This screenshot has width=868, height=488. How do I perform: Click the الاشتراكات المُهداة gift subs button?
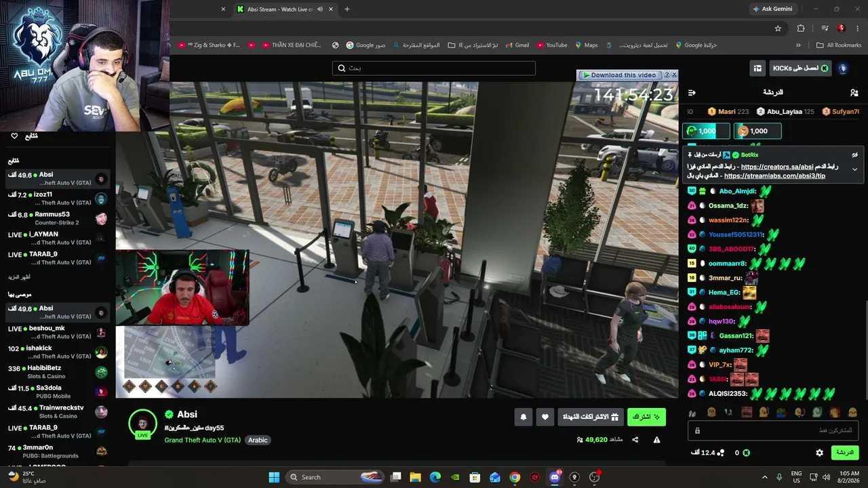click(591, 417)
